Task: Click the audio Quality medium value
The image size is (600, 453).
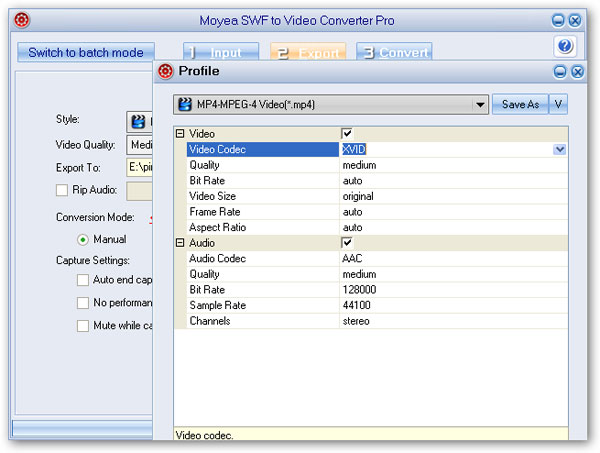Action: [359, 274]
